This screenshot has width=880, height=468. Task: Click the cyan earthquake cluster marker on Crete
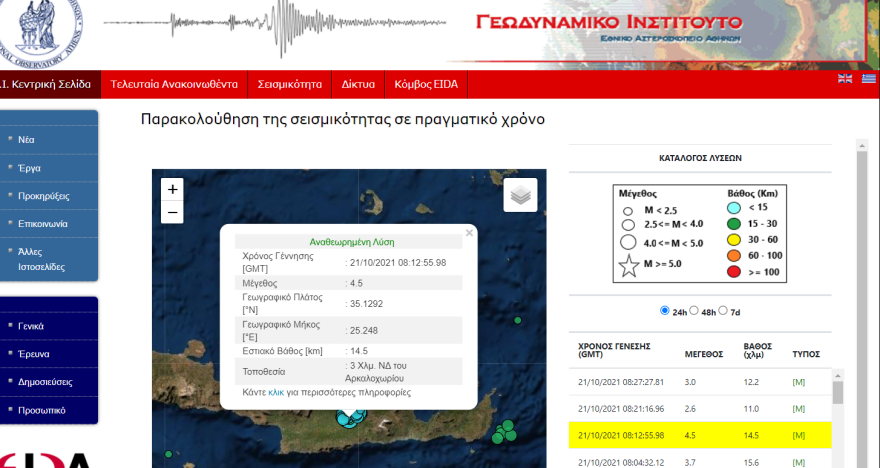coord(350,419)
